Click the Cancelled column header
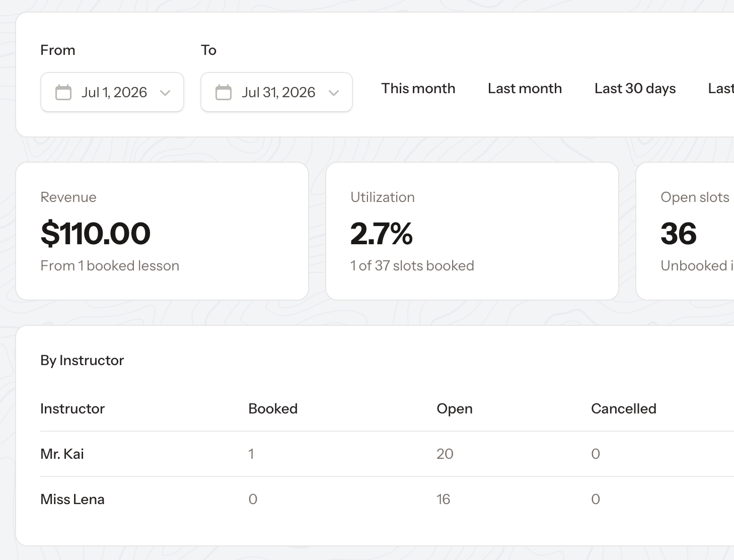Viewport: 734px width, 560px height. pos(624,408)
